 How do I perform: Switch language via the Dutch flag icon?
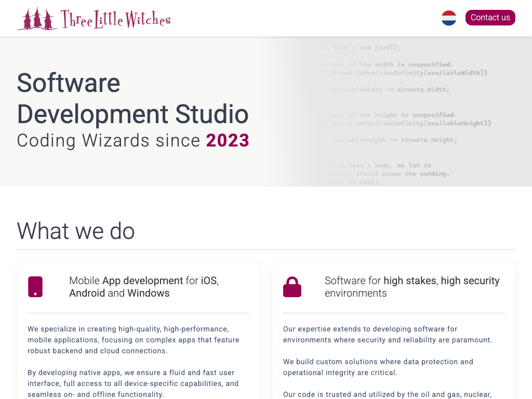point(448,18)
